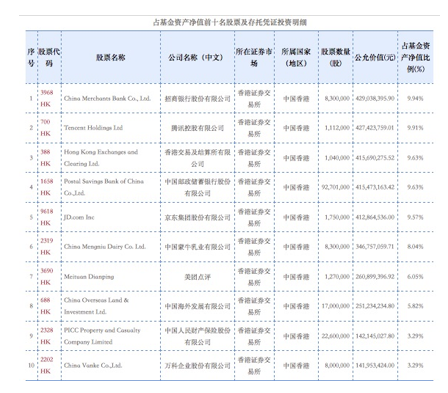448x393 pixels.
Task: Select stock code 9618 HK
Action: tap(47, 217)
